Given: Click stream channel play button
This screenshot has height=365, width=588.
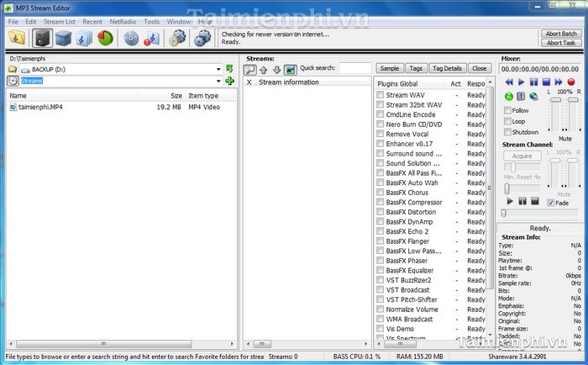Looking at the screenshot, I should pyautogui.click(x=510, y=201).
